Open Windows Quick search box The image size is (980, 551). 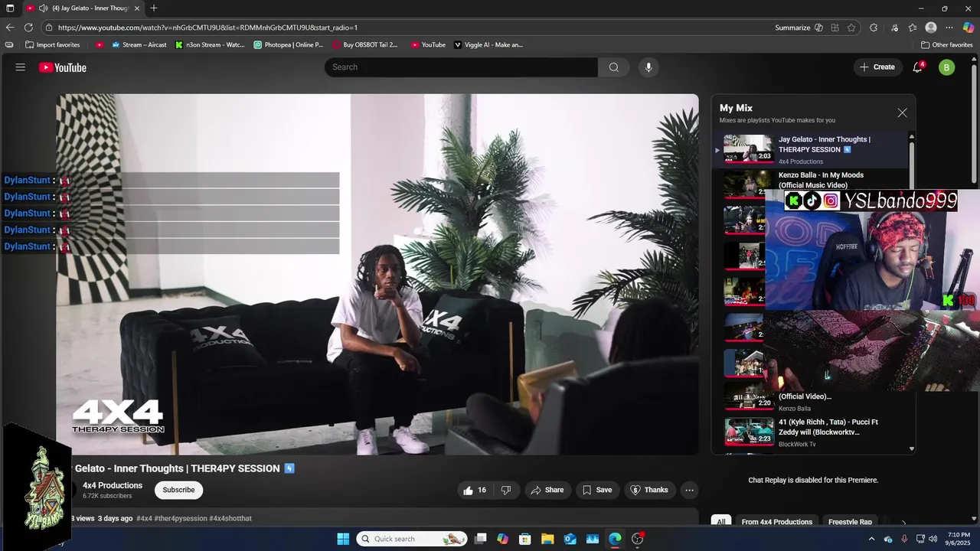[x=413, y=539]
